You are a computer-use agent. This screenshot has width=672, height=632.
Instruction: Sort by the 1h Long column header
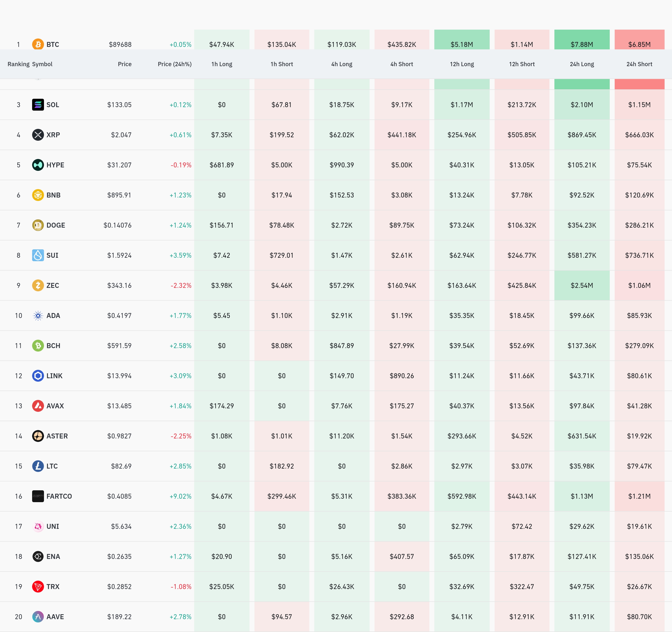(x=221, y=64)
